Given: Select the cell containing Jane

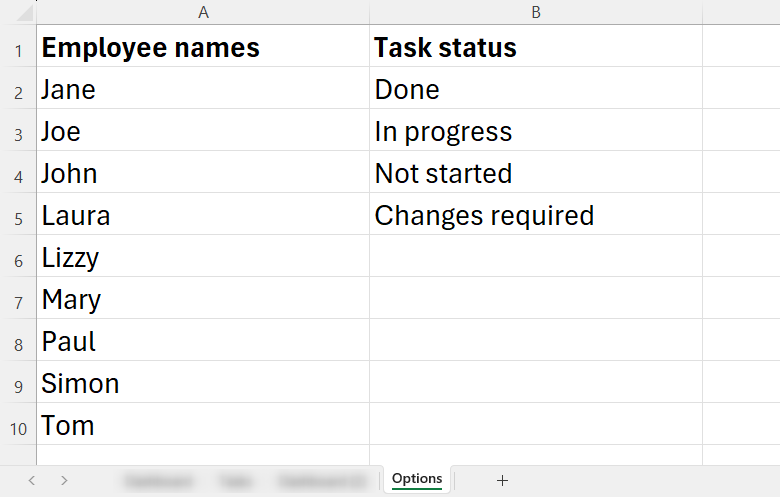Looking at the screenshot, I should [x=203, y=88].
